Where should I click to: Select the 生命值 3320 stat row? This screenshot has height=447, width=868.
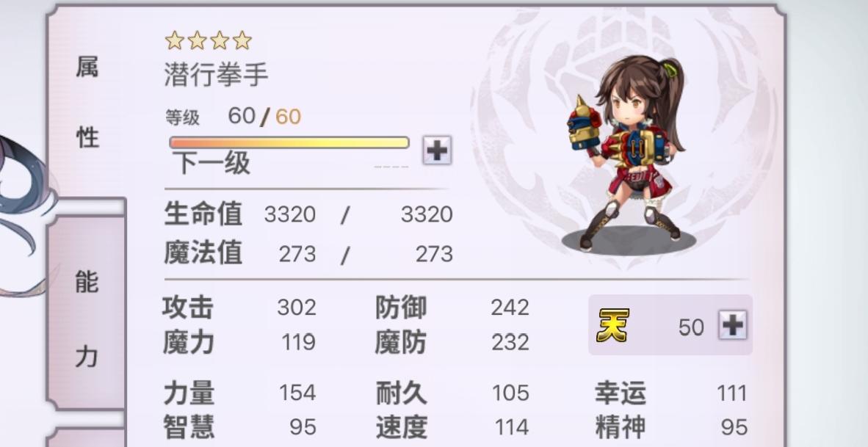308,214
